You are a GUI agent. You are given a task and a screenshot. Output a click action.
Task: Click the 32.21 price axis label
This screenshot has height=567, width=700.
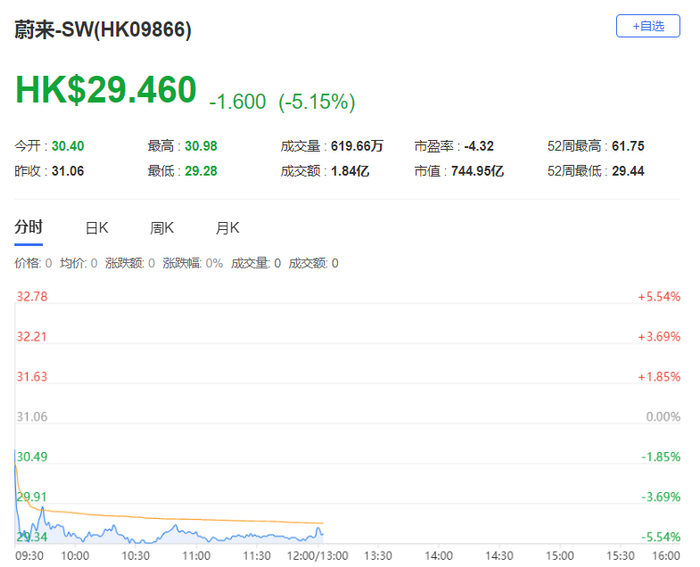[32, 337]
